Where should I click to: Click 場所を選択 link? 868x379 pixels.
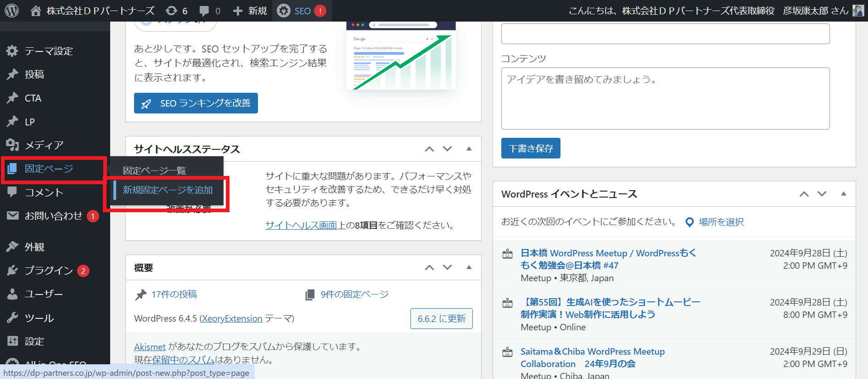tap(721, 222)
